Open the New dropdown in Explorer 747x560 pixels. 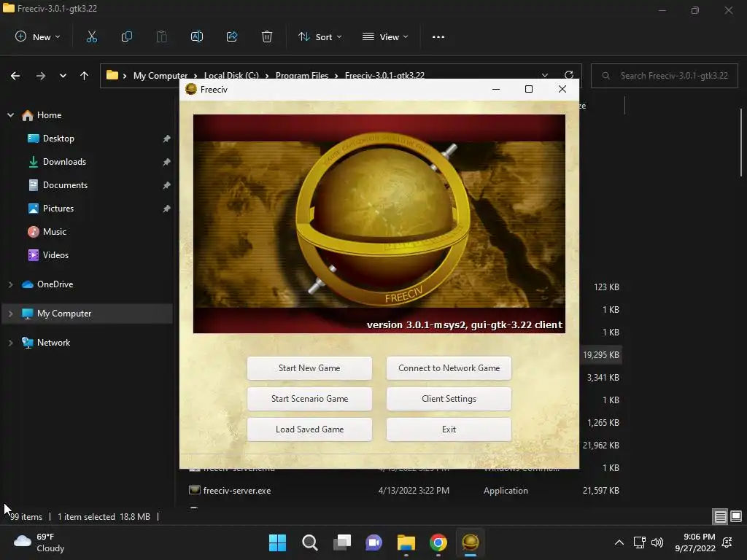tap(38, 36)
